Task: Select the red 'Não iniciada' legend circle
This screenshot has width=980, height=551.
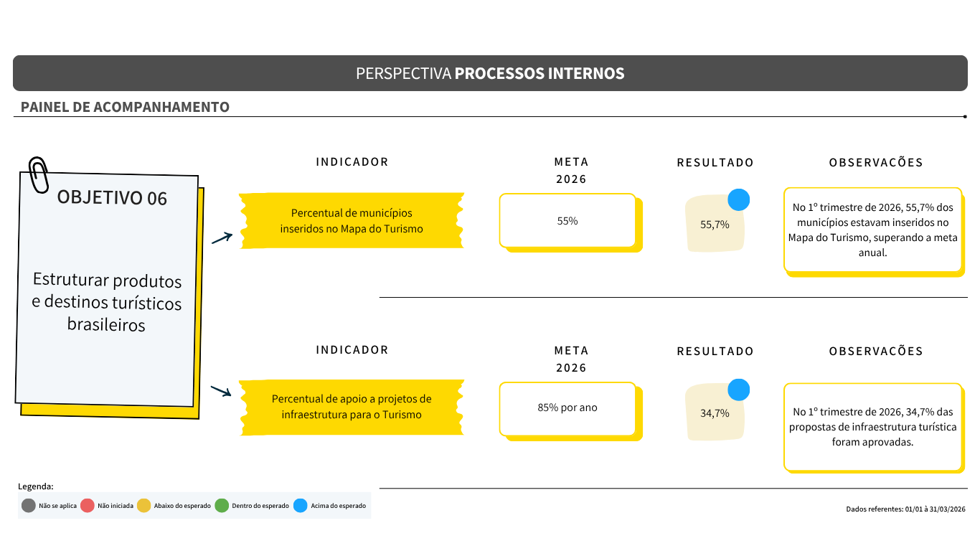Action: point(88,505)
